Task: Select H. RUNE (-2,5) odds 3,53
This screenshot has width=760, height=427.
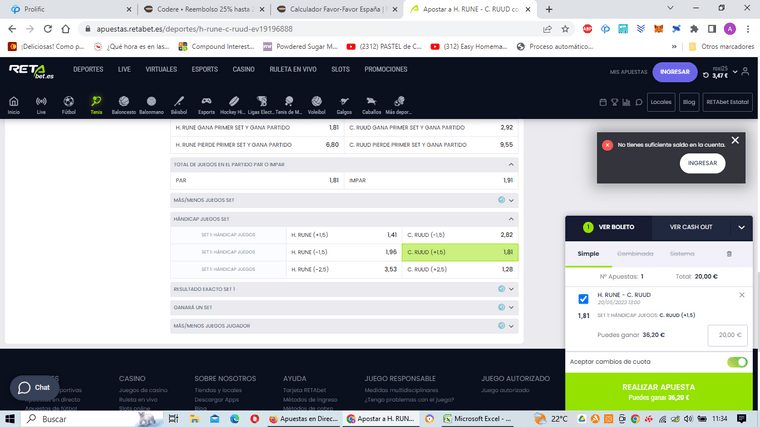Action: click(x=344, y=269)
